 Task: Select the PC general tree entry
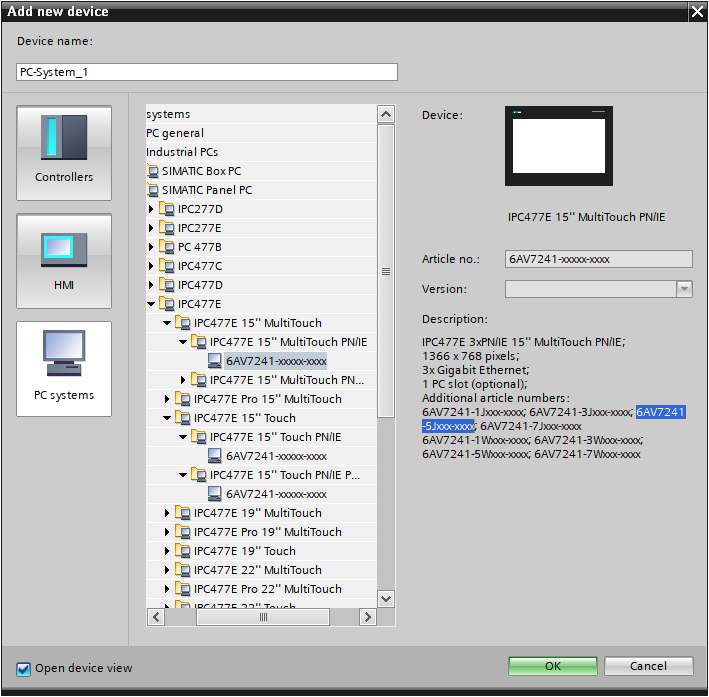[x=175, y=133]
